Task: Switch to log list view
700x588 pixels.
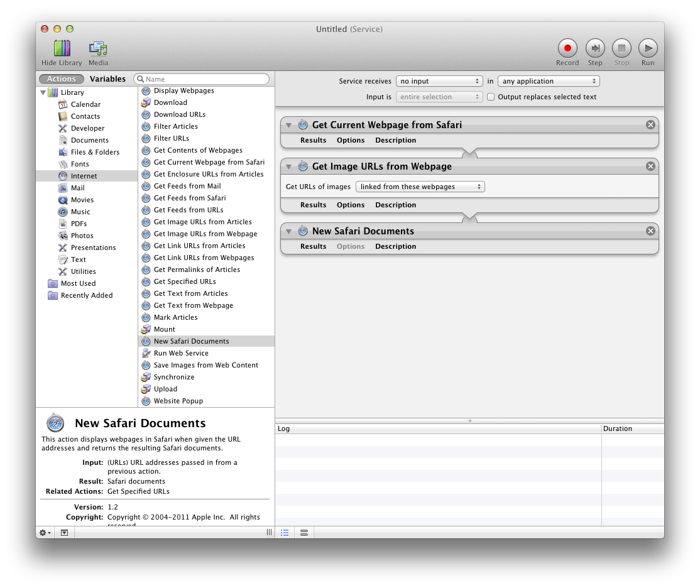Action: click(x=285, y=533)
